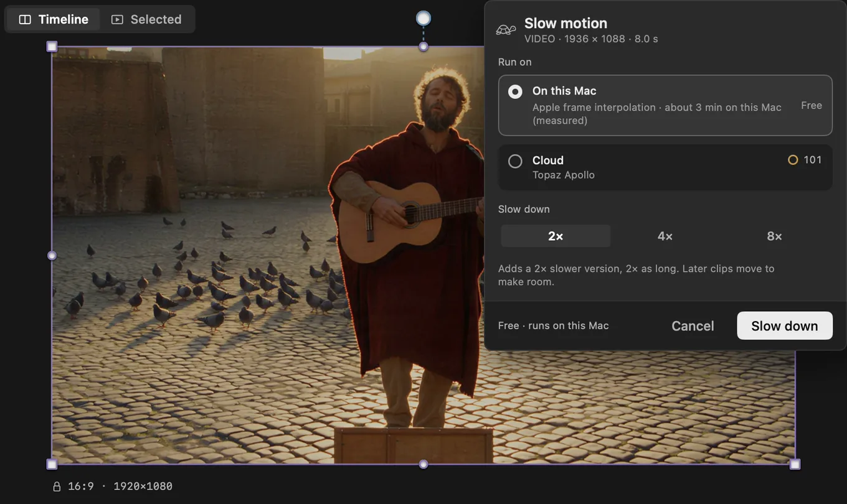
Task: Select the On this Mac radio option
Action: pos(665,105)
